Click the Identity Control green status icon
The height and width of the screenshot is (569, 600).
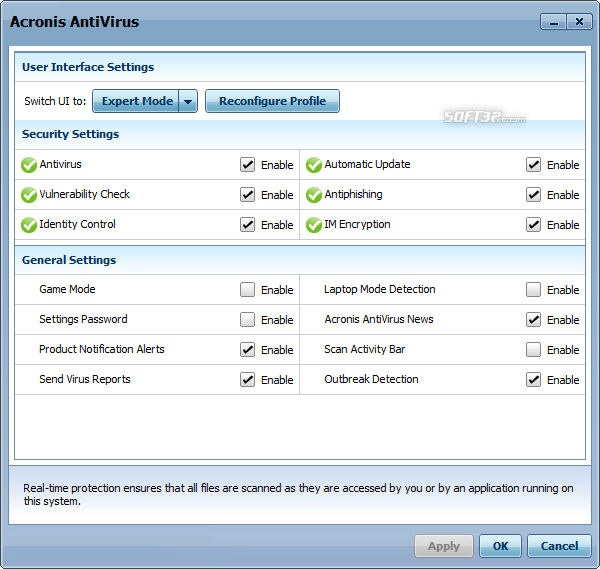pos(29,225)
